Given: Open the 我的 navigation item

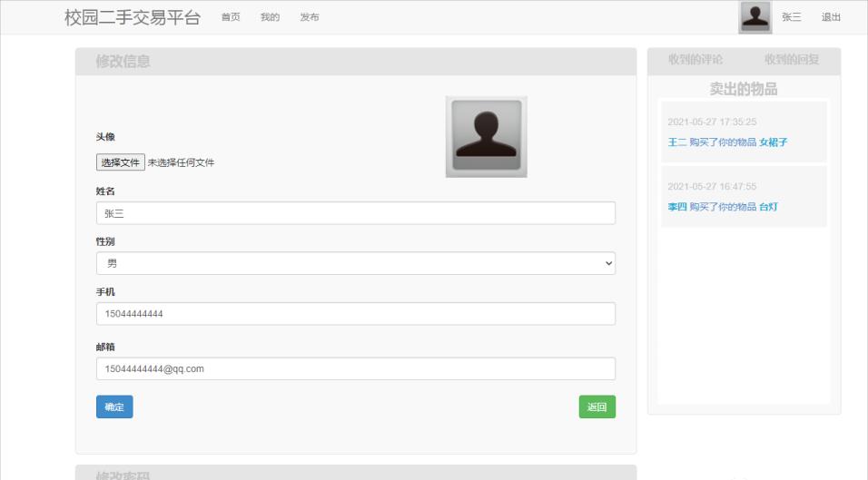Looking at the screenshot, I should pos(271,17).
